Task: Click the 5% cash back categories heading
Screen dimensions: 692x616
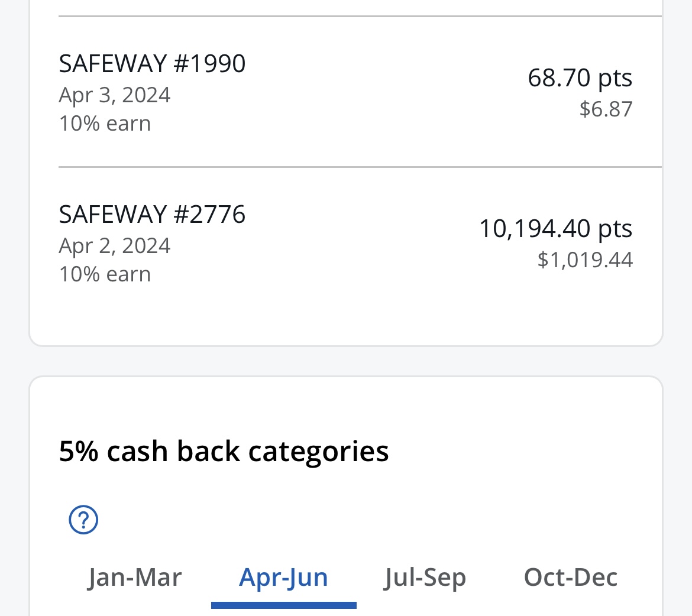Action: (224, 451)
